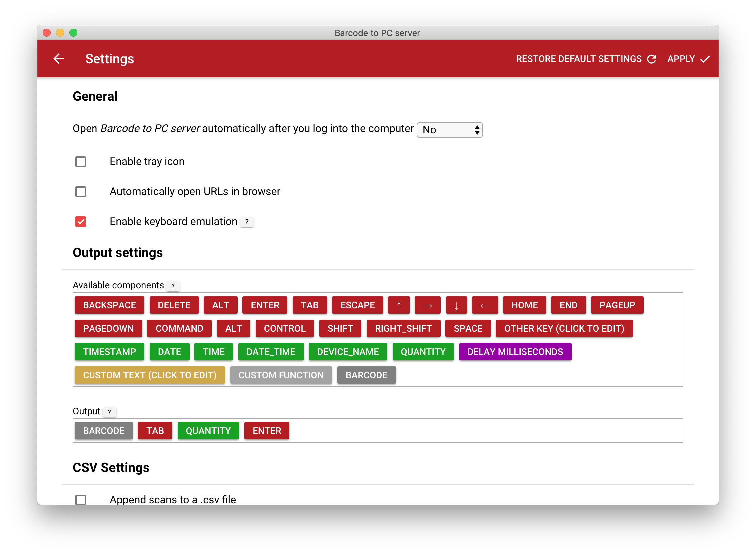This screenshot has height=554, width=756.
Task: Select the PAGEDOWN component
Action: point(108,328)
